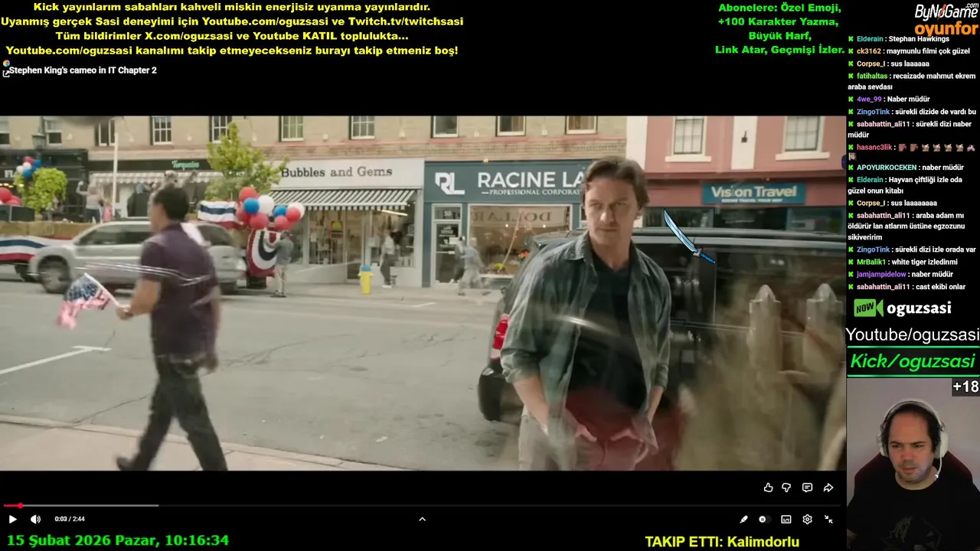
Task: Click the pencil edit icon in player
Action: tap(743, 519)
